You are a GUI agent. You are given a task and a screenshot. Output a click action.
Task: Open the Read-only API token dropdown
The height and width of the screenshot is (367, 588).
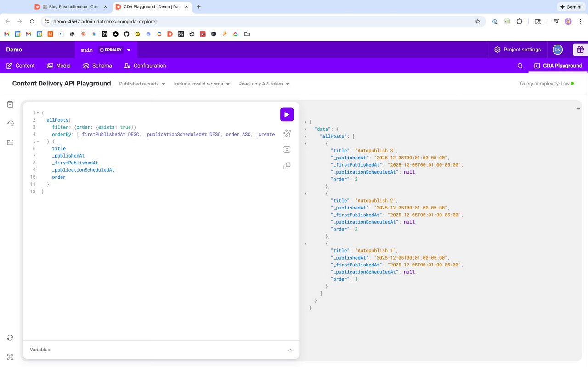pyautogui.click(x=264, y=84)
